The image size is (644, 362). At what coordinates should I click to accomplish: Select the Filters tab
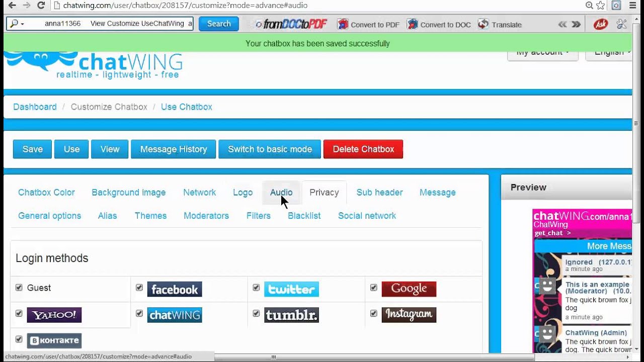(259, 216)
